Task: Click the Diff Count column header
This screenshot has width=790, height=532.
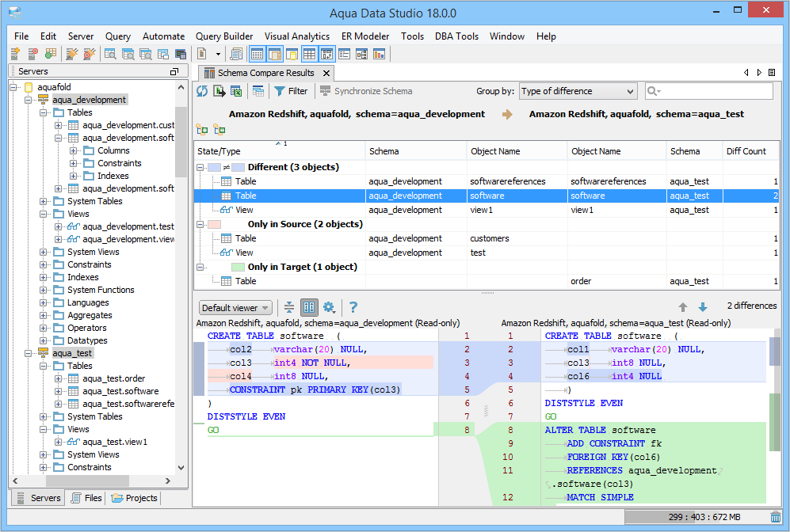Action: tap(750, 151)
